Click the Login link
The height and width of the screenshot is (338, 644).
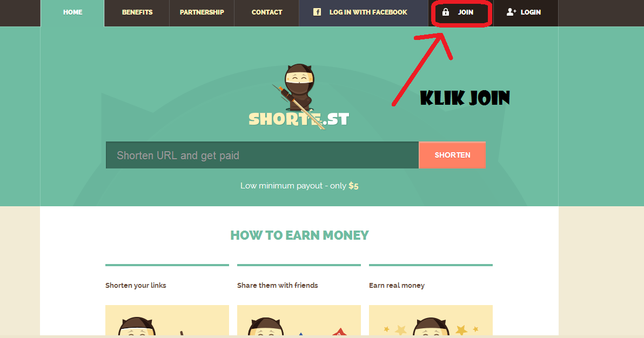coord(526,13)
